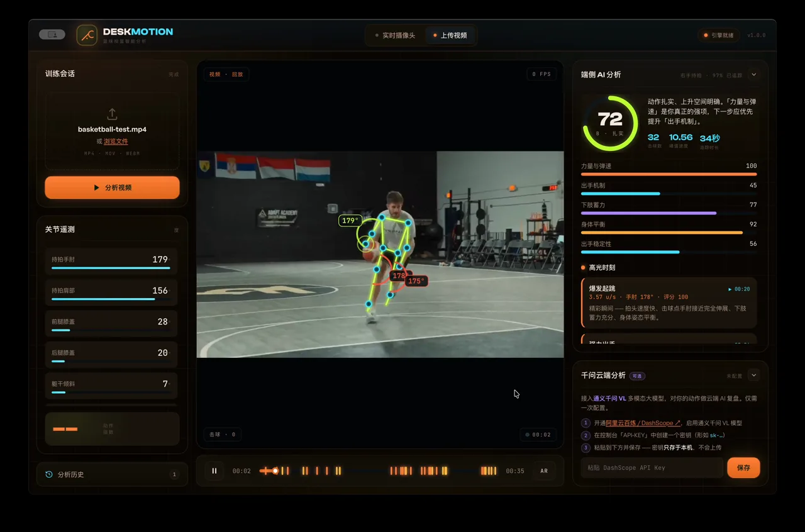This screenshot has height=532, width=805.
Task: Click the 视频 · 回放 tab label
Action: click(226, 74)
